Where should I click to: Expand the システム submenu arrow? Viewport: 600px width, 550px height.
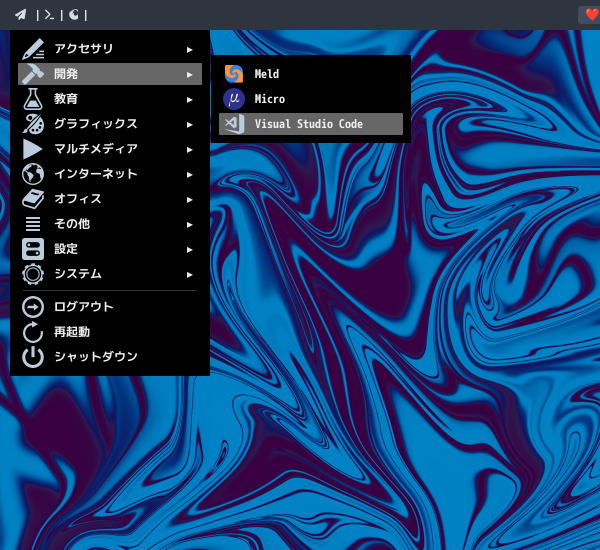click(x=189, y=275)
